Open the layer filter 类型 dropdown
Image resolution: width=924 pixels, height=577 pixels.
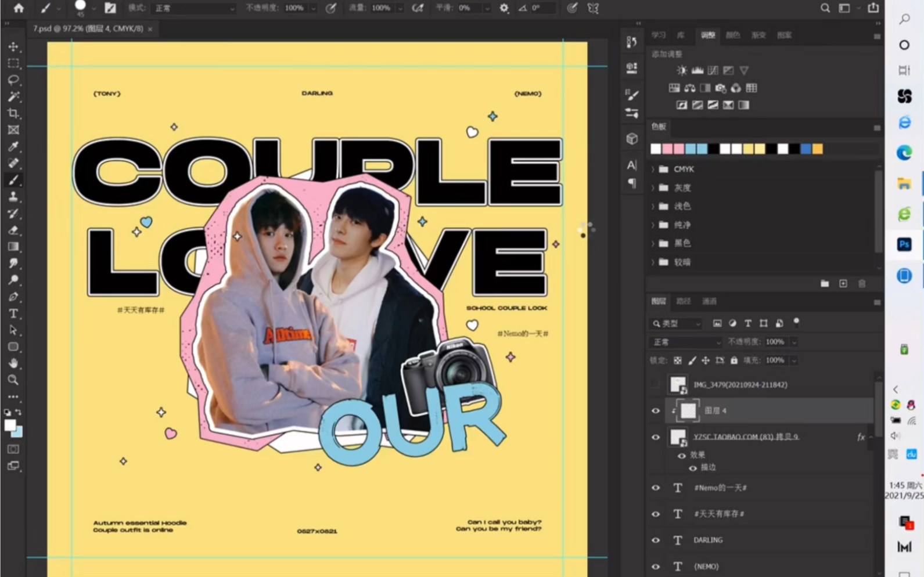[677, 323]
